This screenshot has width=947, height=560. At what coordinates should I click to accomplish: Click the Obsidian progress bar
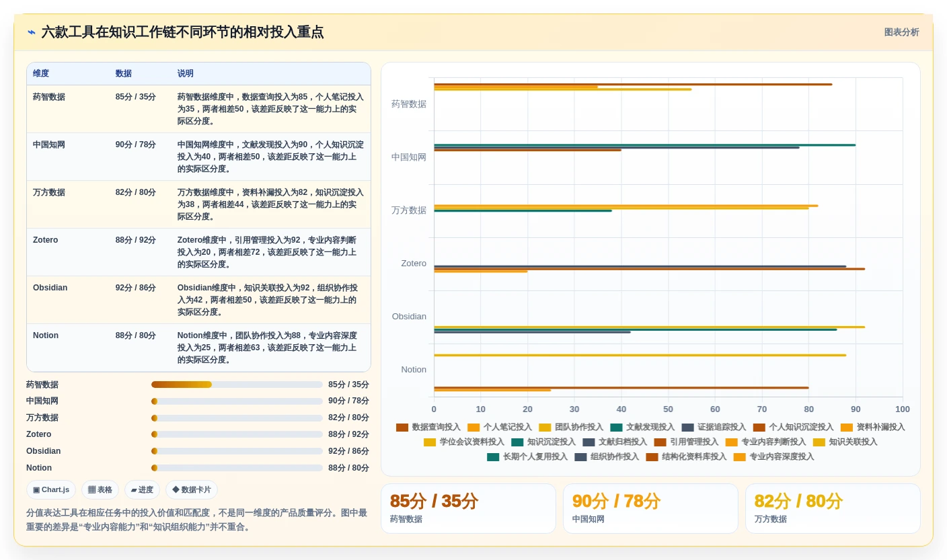[x=237, y=451]
